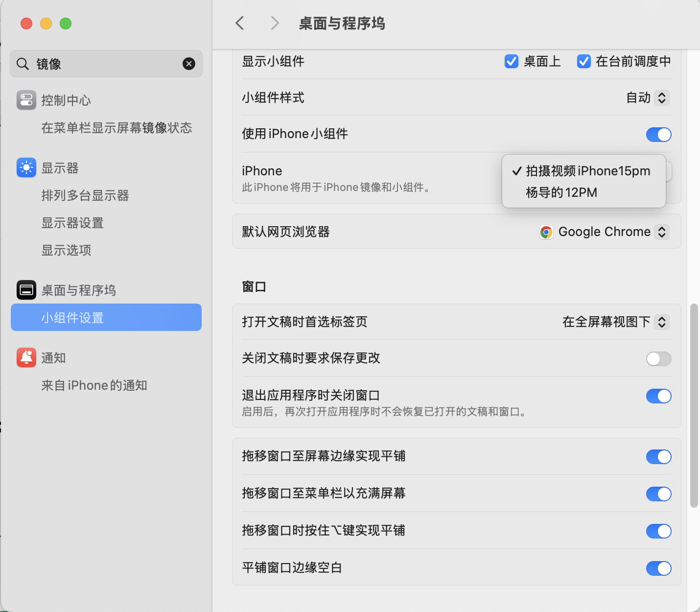
Task: Click the search field containing 镜像
Action: coord(106,64)
